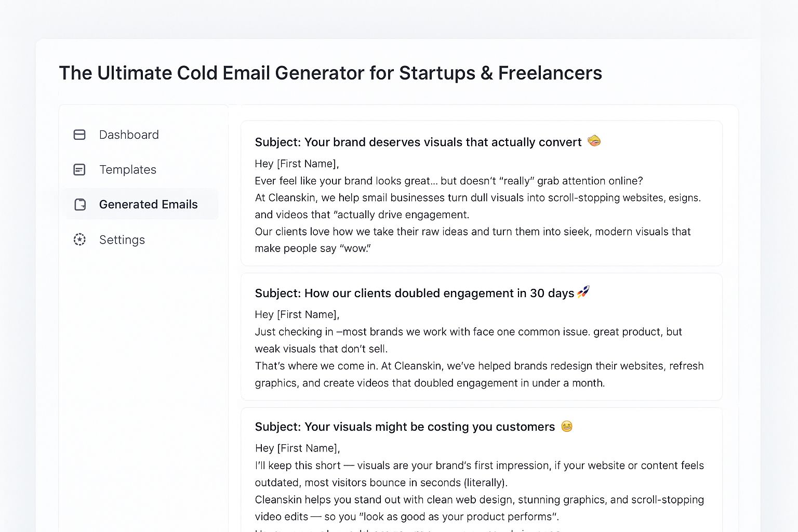
Task: Open the Settings text label in sidebar
Action: tap(122, 240)
